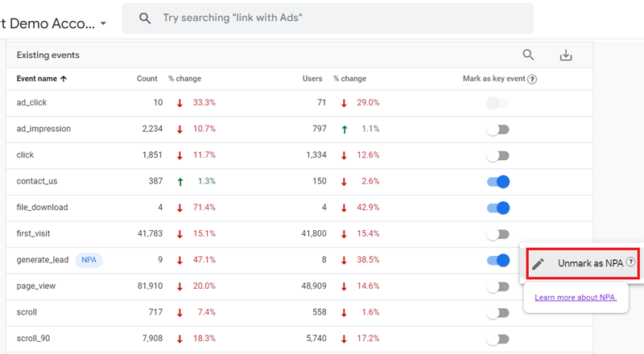Toggle key event switch for click event
The image size is (644, 354).
point(497,155)
